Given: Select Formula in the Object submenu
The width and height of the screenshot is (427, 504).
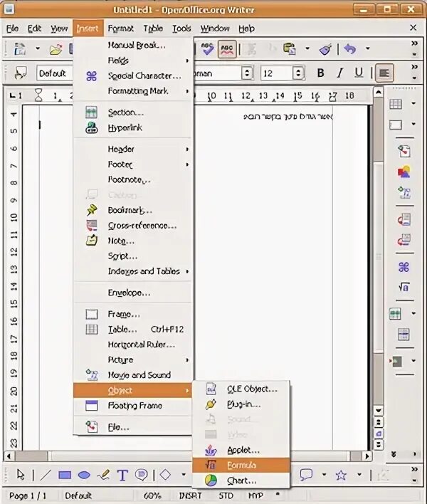Looking at the screenshot, I should [x=241, y=465].
